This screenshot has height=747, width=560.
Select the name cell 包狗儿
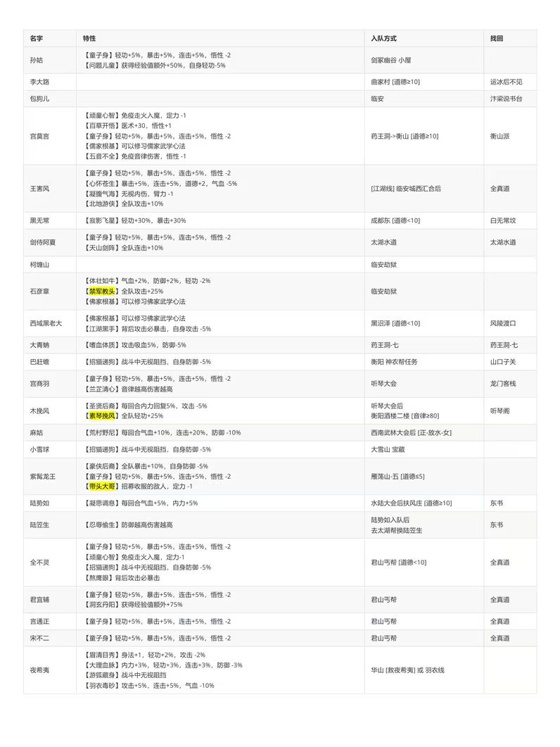[39, 99]
